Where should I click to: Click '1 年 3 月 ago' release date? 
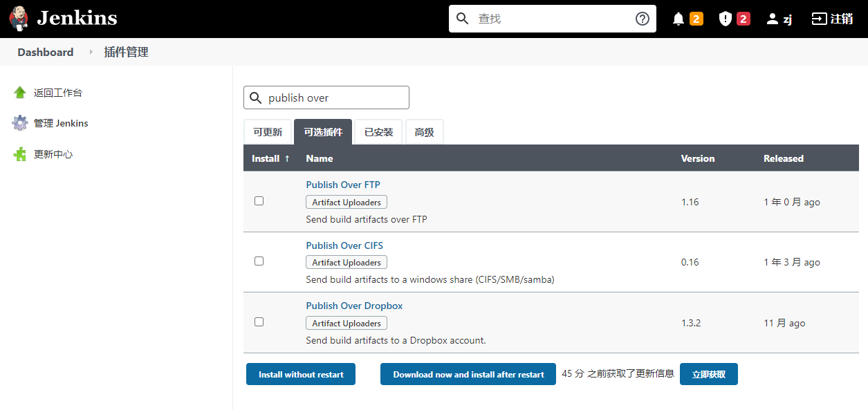[x=792, y=262]
